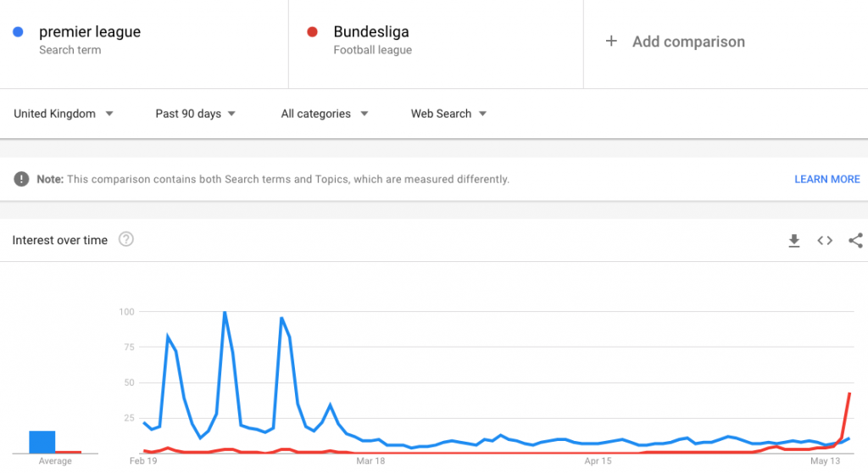Click the note exclamation warning icon

tap(21, 179)
